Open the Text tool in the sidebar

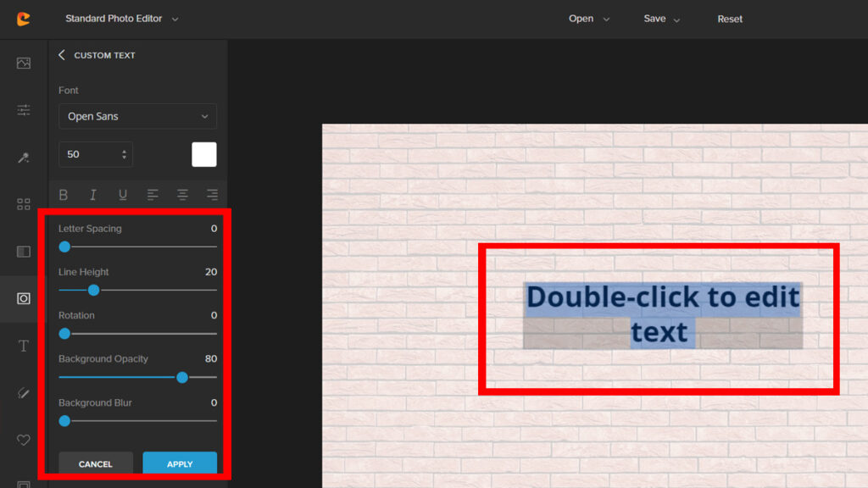coord(23,346)
